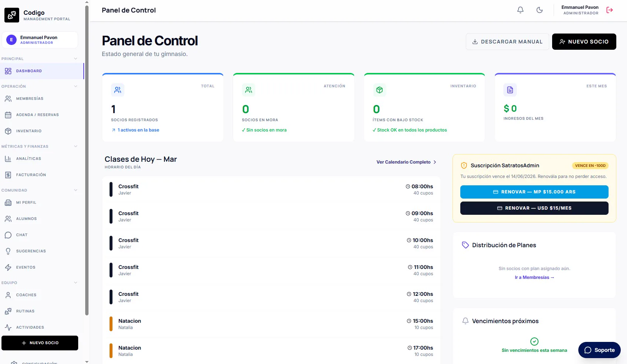Click the red logout icon

tap(610, 10)
